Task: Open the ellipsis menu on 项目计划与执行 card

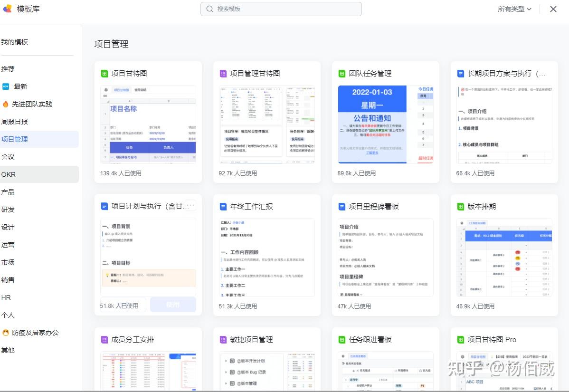Action: (190, 205)
